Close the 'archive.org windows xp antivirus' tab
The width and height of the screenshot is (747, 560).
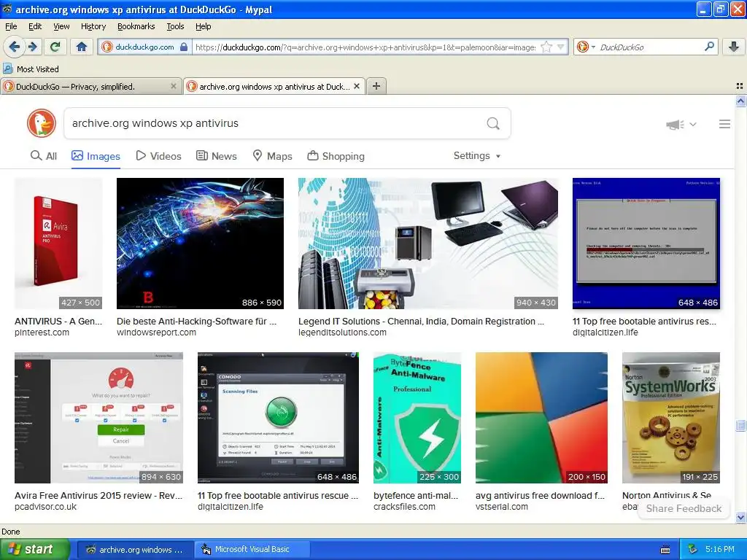pyautogui.click(x=356, y=86)
